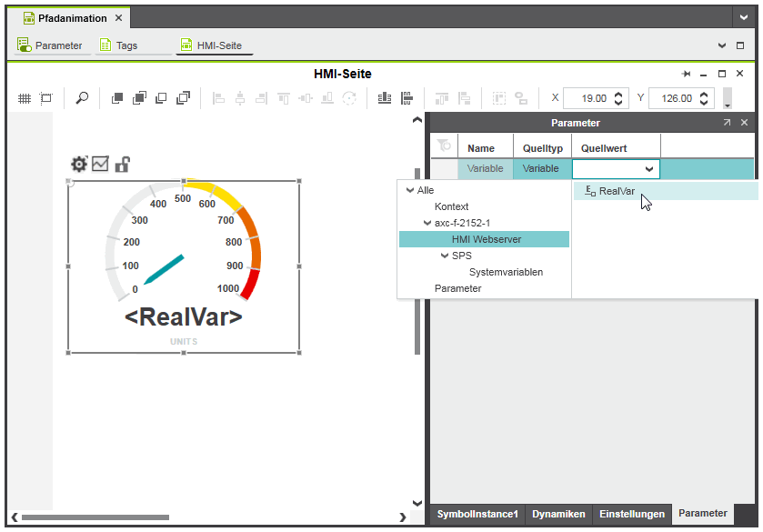Toggle the grid display icon
The width and height of the screenshot is (763, 532).
tap(25, 98)
